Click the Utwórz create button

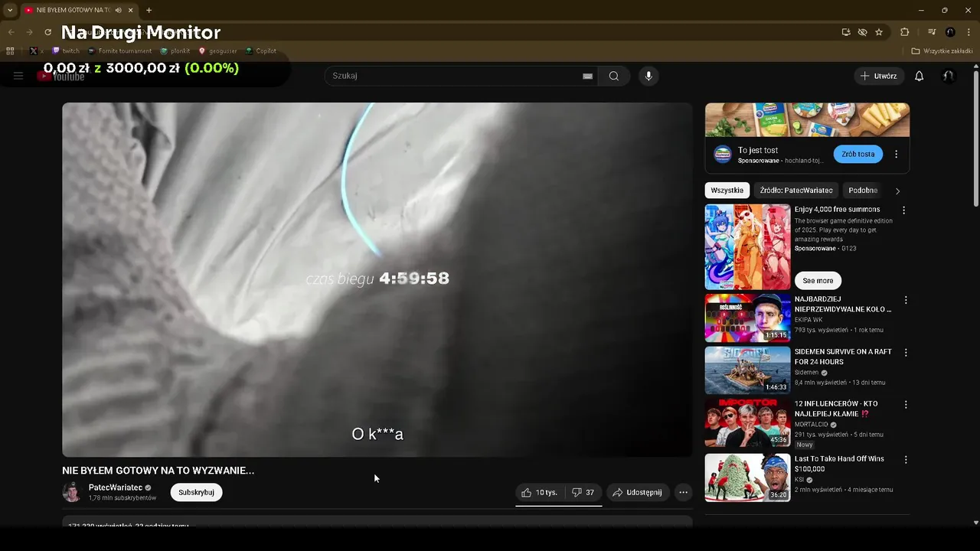tap(879, 76)
